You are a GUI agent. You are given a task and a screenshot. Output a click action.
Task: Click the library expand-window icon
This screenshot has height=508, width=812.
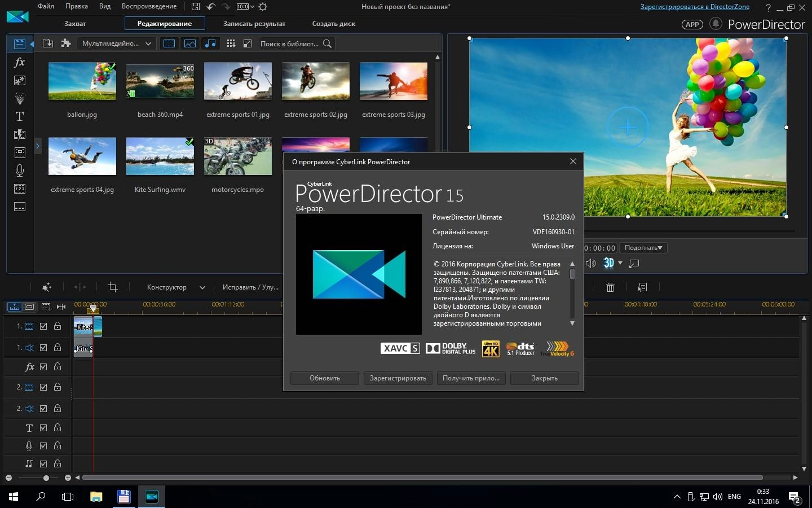click(247, 43)
